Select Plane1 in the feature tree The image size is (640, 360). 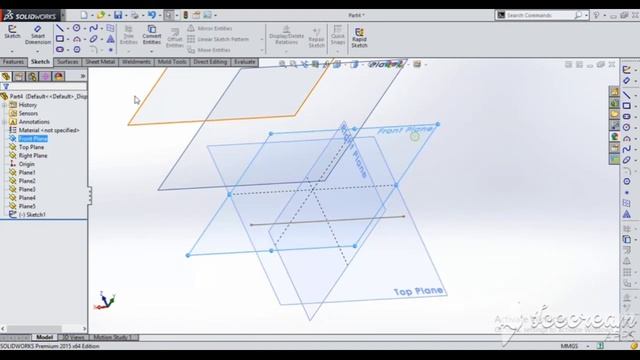(27, 173)
